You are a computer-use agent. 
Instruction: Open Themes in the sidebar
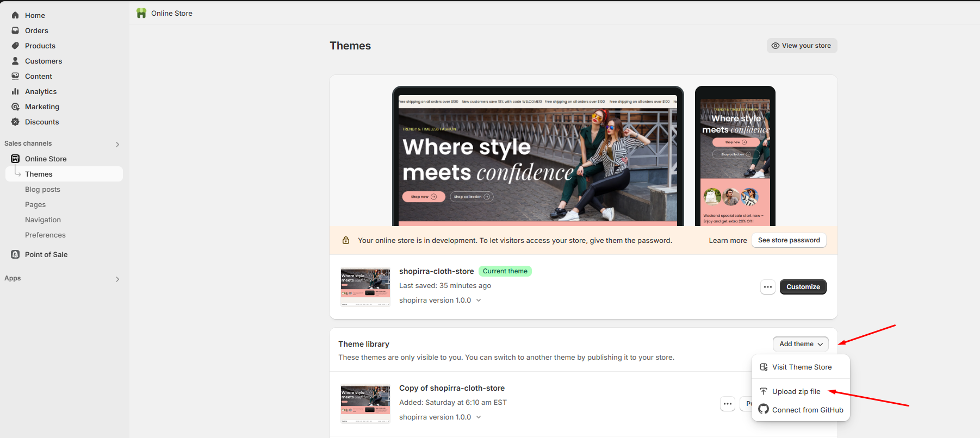tap(64, 174)
